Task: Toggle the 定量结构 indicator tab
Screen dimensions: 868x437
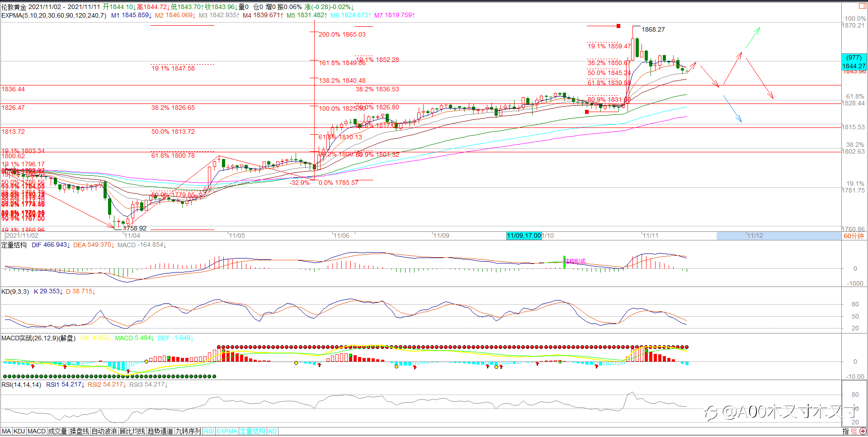Action: click(x=253, y=432)
